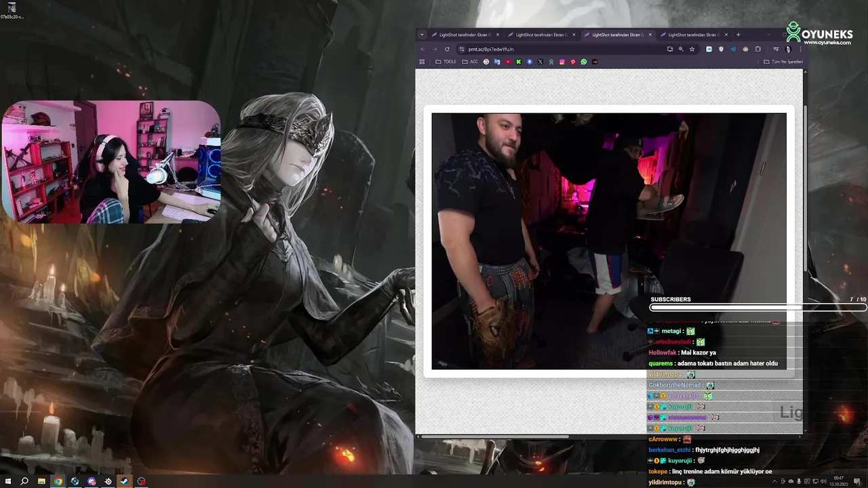The image size is (868, 488).
Task: Close the second LightShot tab
Action: click(x=574, y=35)
